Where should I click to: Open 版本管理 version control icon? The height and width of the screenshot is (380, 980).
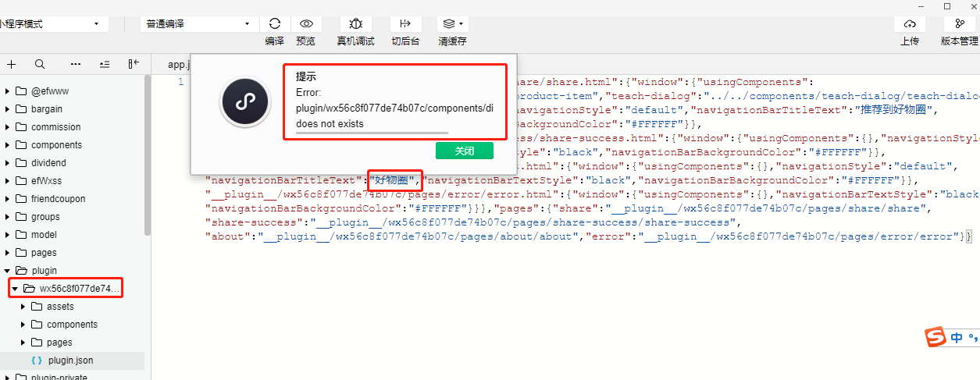tap(959, 23)
